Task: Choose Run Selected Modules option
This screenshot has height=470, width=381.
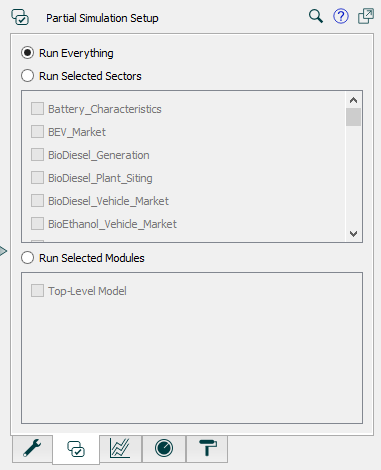Action: (27, 258)
